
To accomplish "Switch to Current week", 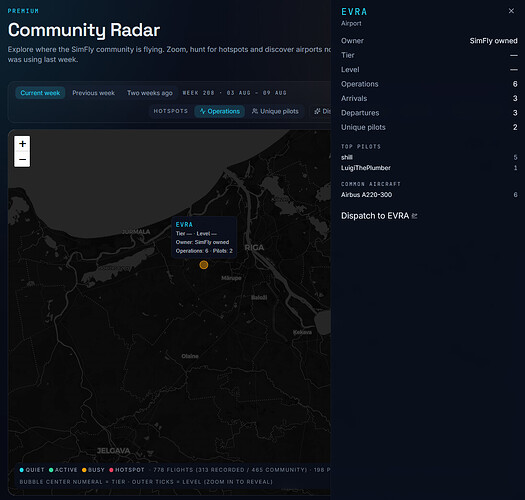I will click(x=40, y=93).
